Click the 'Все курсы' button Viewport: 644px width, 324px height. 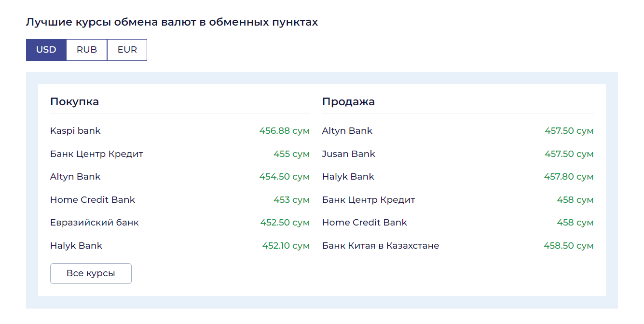[x=91, y=273]
